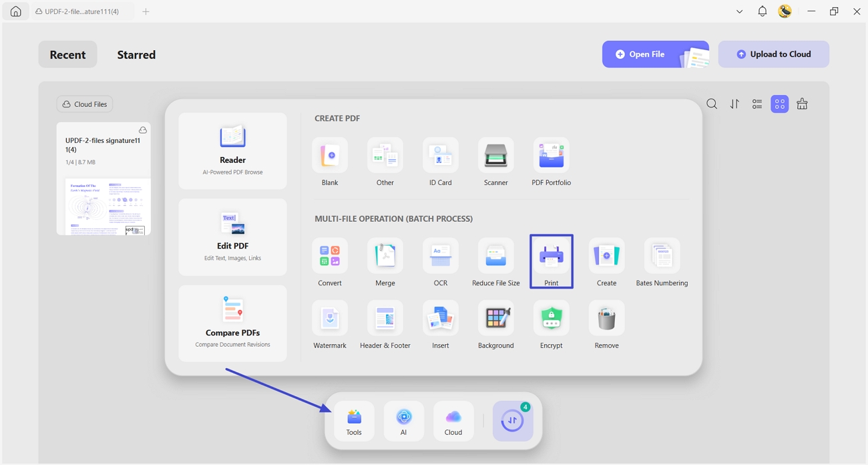Switch to UPDF-2-file document tab

(x=82, y=11)
